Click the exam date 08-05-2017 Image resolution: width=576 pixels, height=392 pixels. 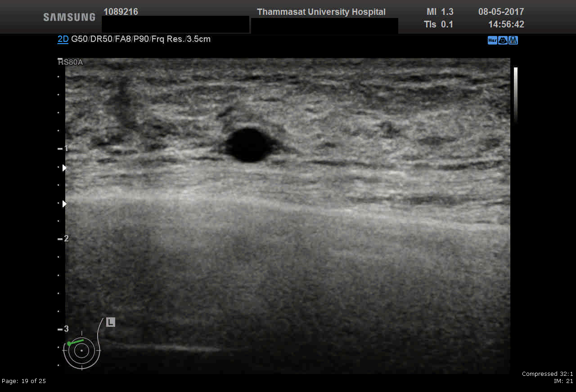(501, 12)
